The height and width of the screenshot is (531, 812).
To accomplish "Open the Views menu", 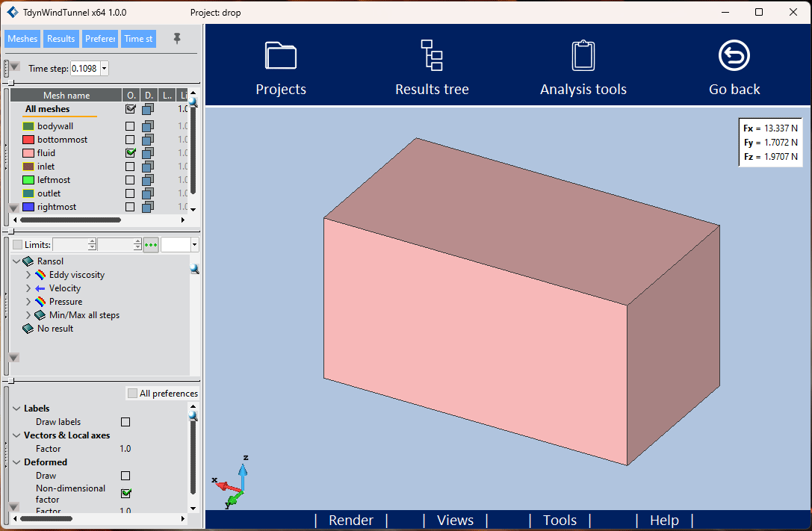I will 455,520.
